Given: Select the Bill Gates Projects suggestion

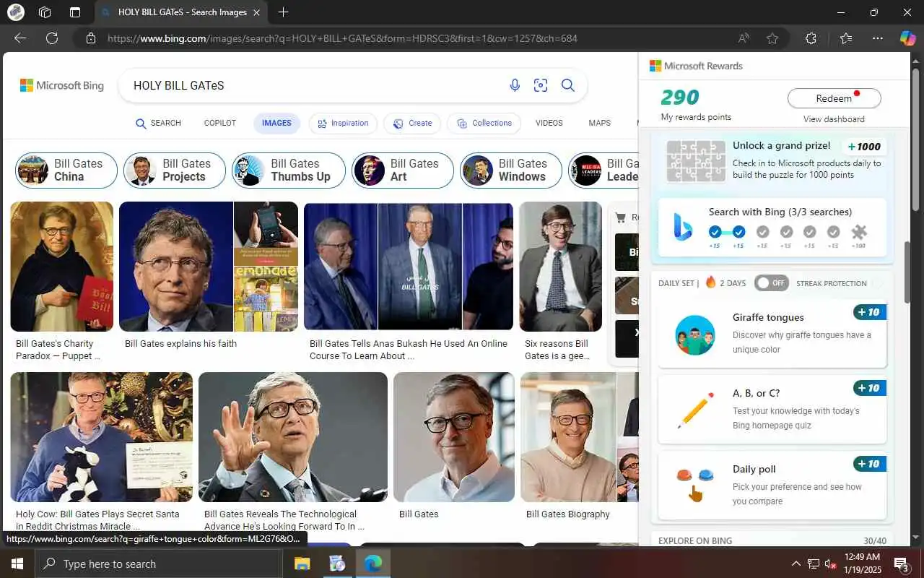Looking at the screenshot, I should (x=175, y=170).
